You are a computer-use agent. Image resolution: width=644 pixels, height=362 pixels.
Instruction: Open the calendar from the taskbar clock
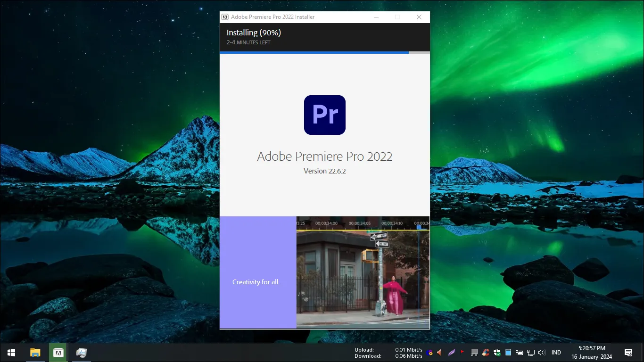[592, 352]
